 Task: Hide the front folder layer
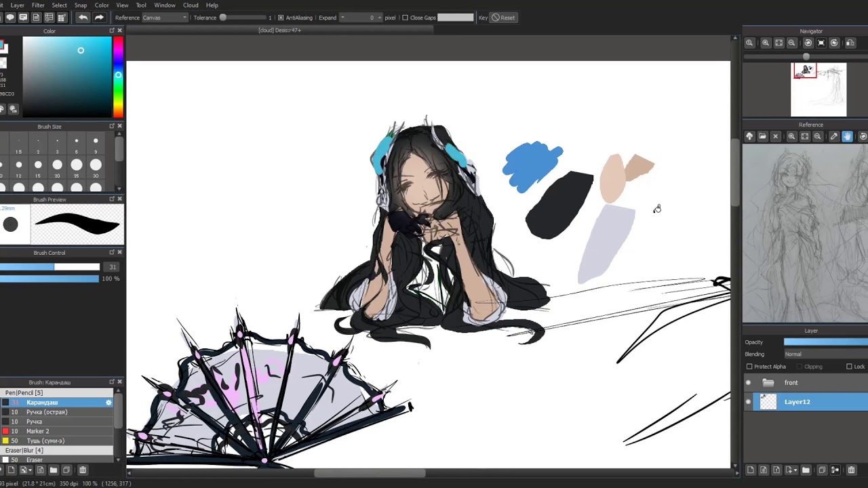[x=749, y=383]
